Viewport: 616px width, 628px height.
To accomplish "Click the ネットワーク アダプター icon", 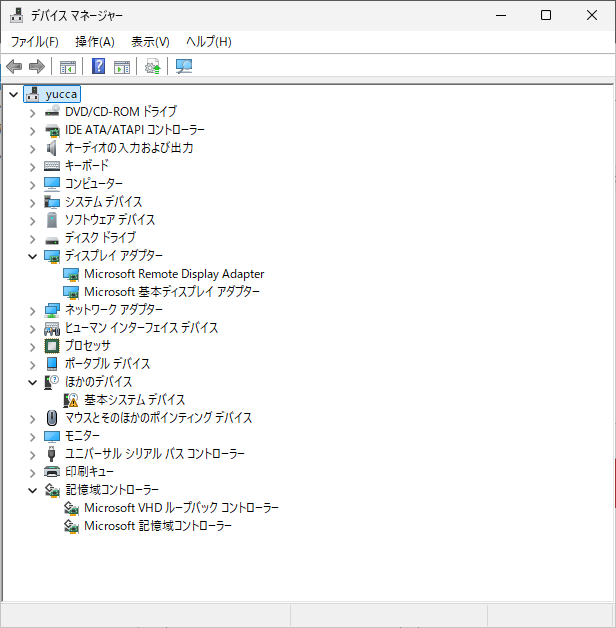I will 52,310.
